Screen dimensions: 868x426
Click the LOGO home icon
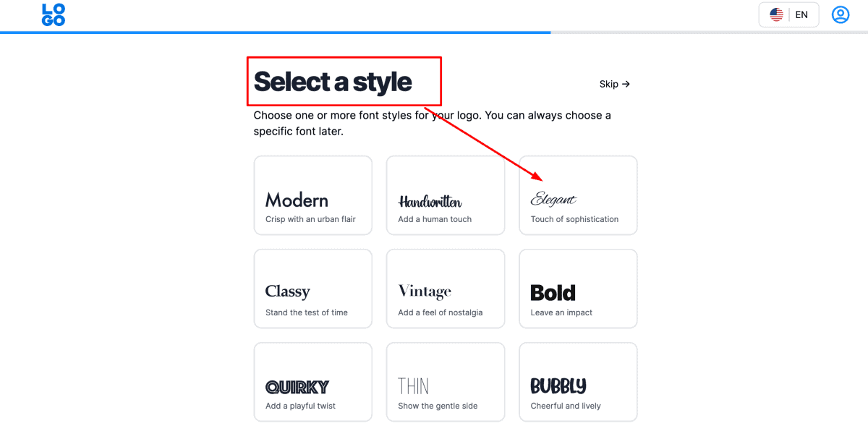pyautogui.click(x=54, y=14)
